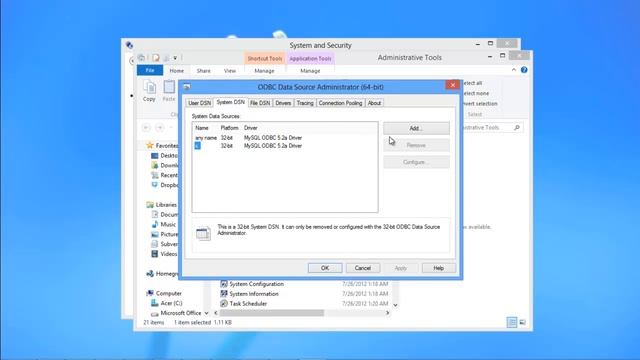The height and width of the screenshot is (360, 640).
Task: Open Downloads in the navigation pane
Action: 164,165
